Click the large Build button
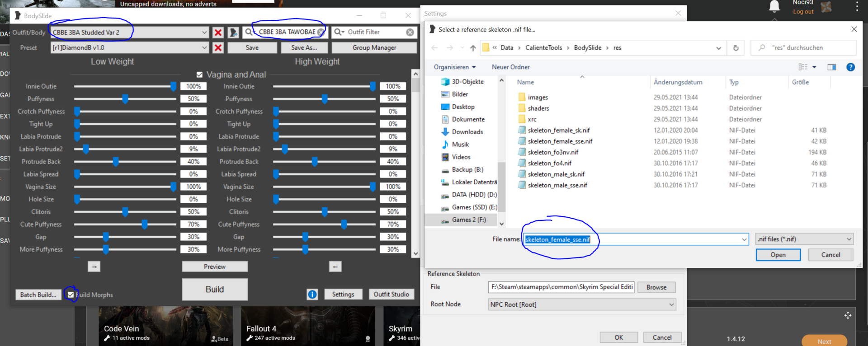 point(215,289)
